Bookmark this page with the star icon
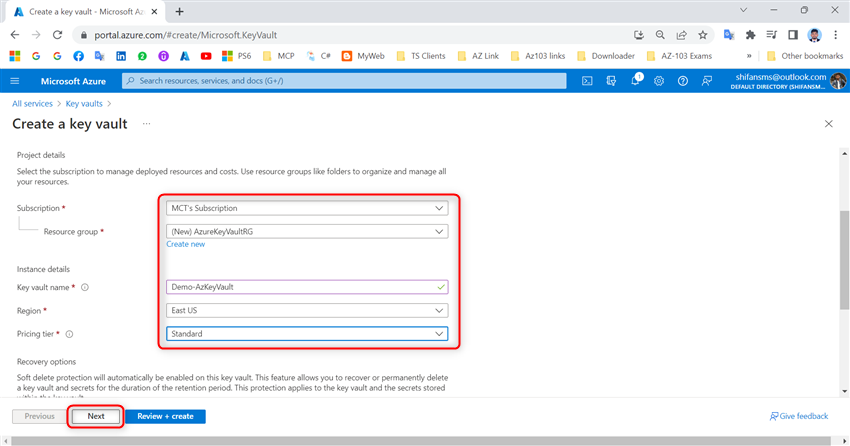The height and width of the screenshot is (446, 850). [x=703, y=35]
